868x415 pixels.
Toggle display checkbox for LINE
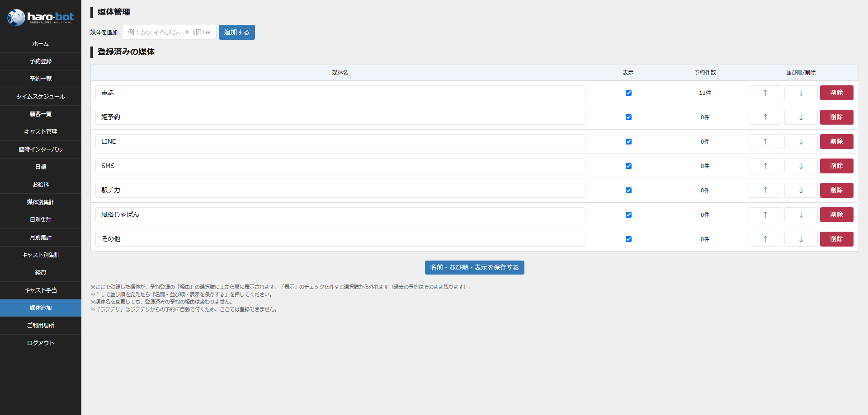[x=628, y=141]
